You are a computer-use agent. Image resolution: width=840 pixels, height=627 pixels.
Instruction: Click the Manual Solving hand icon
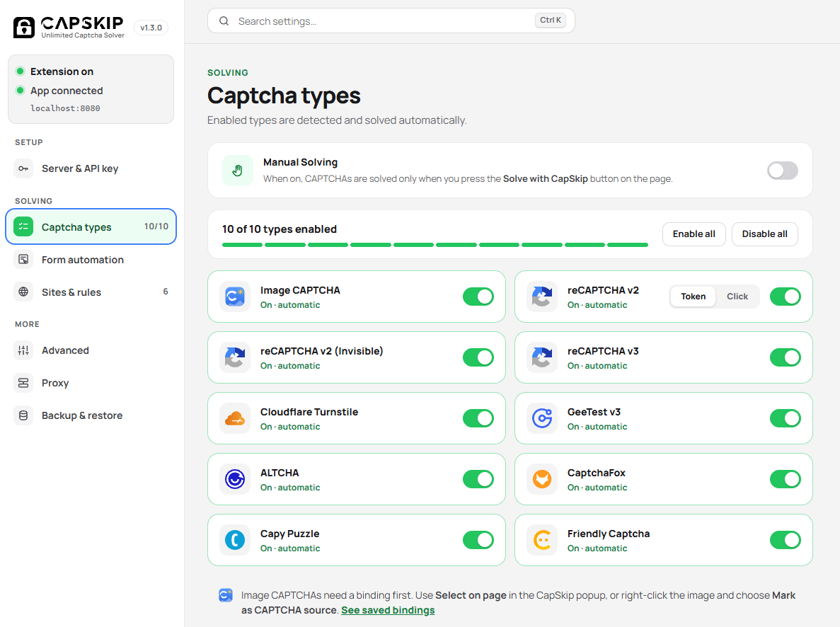(237, 171)
